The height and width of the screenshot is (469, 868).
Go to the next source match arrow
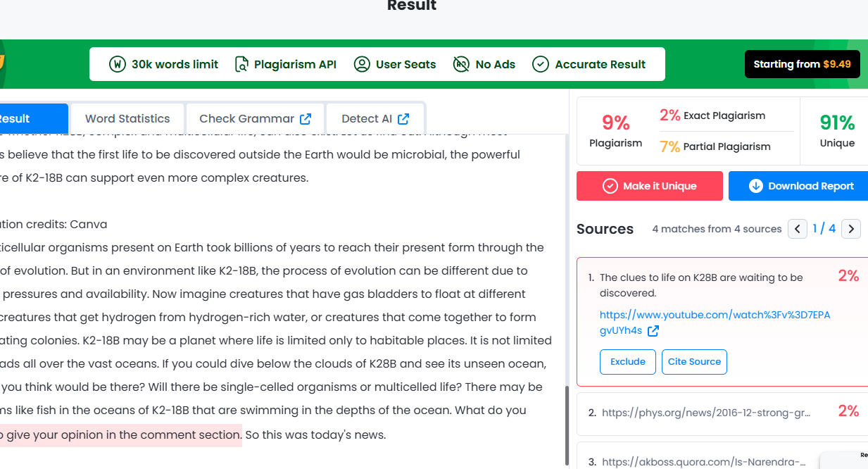click(851, 228)
